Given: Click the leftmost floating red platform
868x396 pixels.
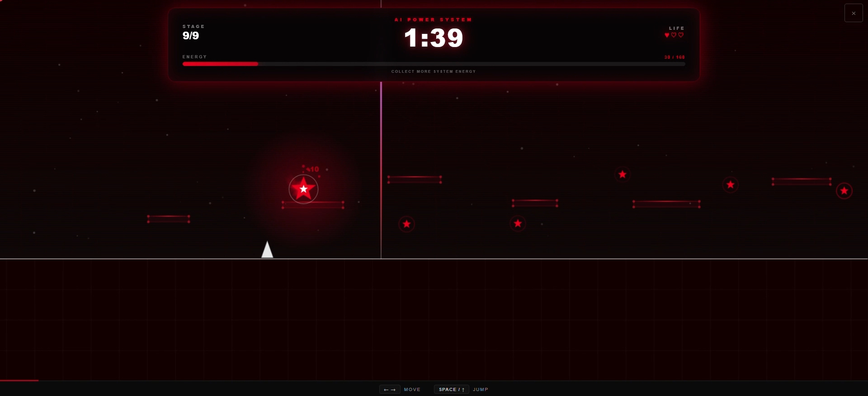Looking at the screenshot, I should pyautogui.click(x=169, y=219).
